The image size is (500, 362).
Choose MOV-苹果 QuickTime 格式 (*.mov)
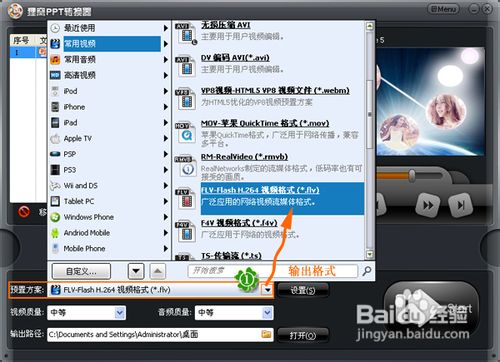coord(269,133)
